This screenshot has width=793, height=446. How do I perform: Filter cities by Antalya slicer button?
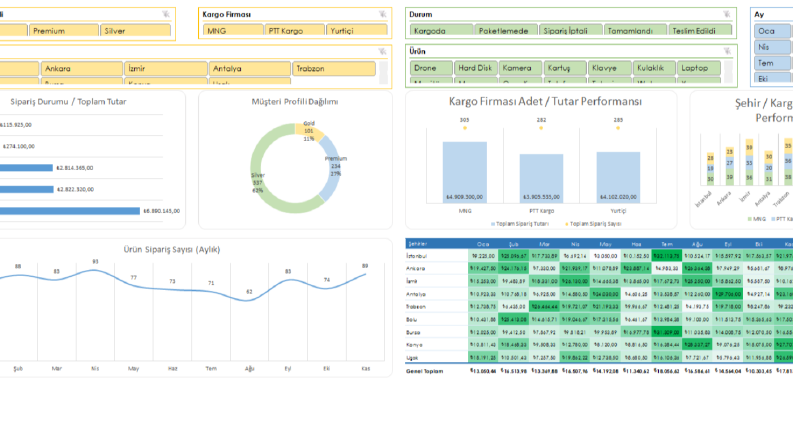coord(250,68)
